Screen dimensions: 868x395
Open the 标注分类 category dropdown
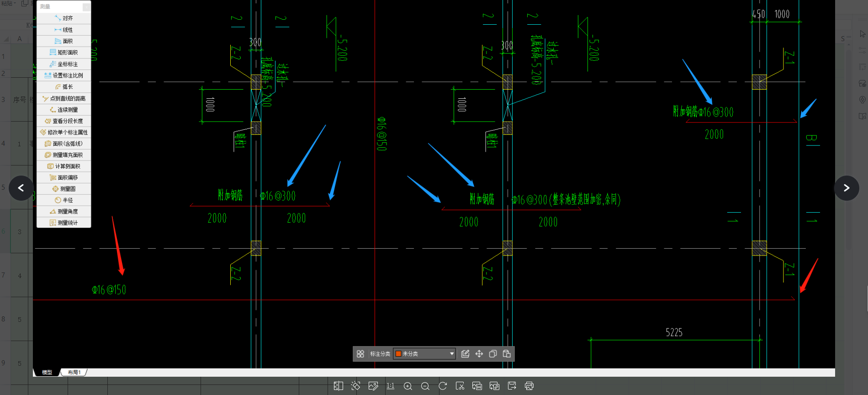[x=424, y=354]
